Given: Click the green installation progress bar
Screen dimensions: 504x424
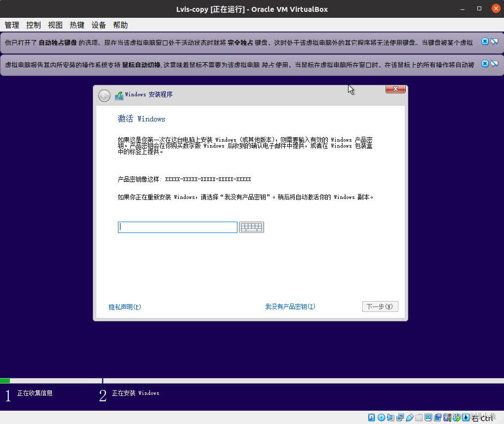Looking at the screenshot, I should [5, 381].
